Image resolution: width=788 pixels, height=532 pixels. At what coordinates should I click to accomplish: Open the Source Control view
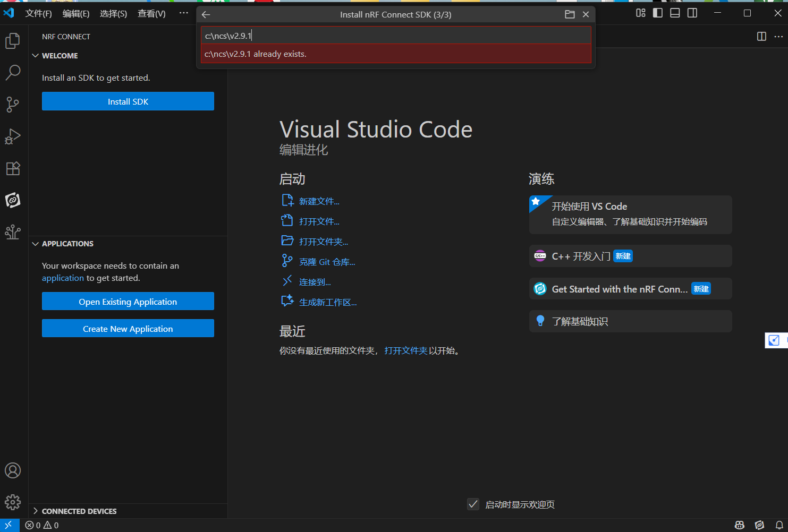[x=13, y=105]
